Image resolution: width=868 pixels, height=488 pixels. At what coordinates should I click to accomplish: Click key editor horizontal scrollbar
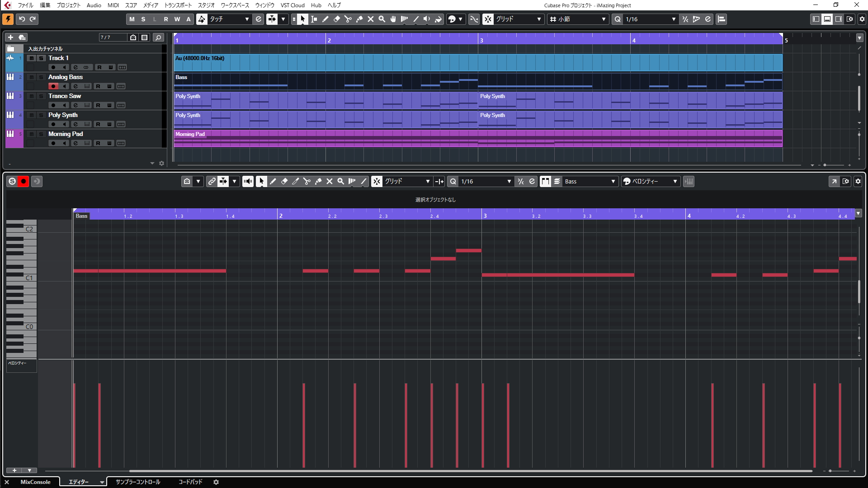[470, 471]
